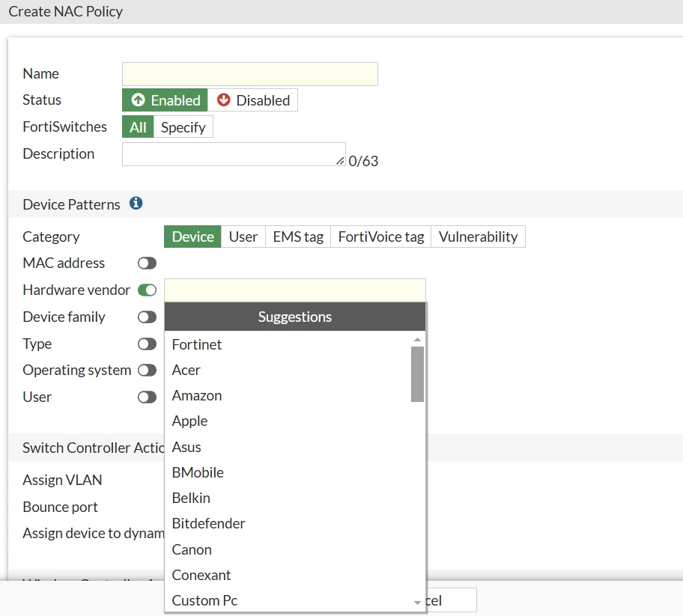Toggle the MAC address switch
683x616 pixels.
point(148,263)
